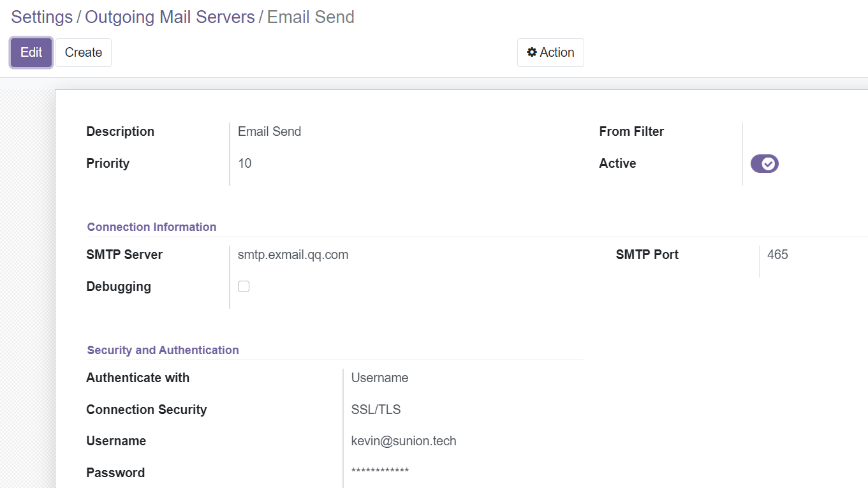Click the SMTP Port value 465

point(777,255)
